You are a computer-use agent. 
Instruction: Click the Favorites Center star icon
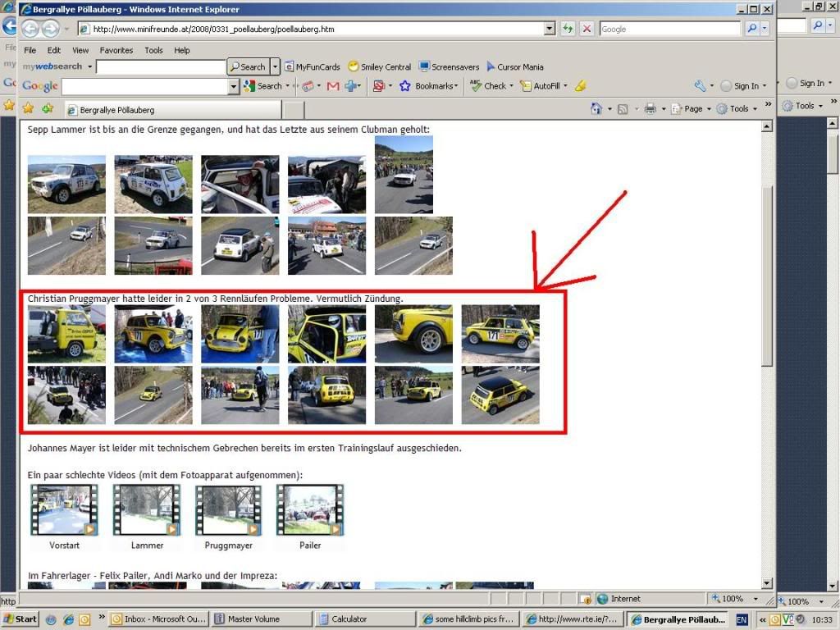[28, 108]
